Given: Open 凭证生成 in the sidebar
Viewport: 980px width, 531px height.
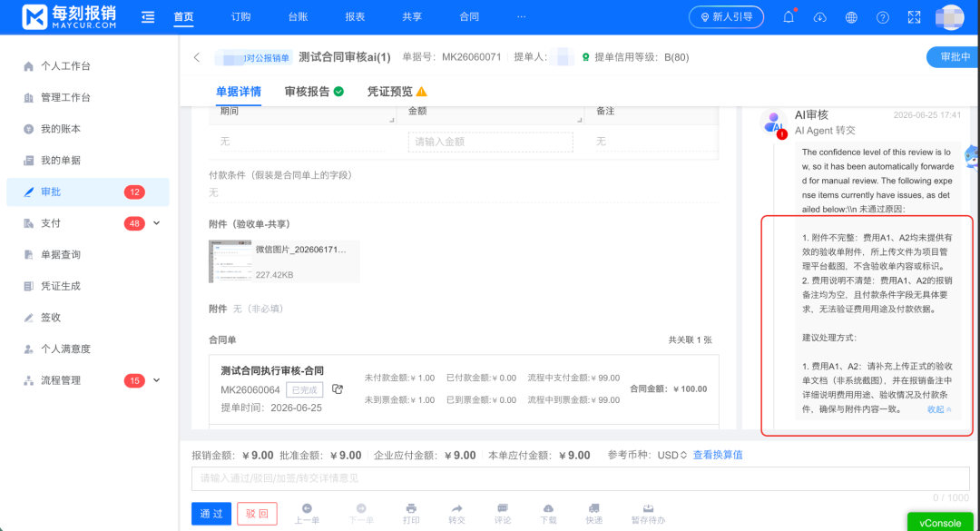Looking at the screenshot, I should pyautogui.click(x=61, y=286).
